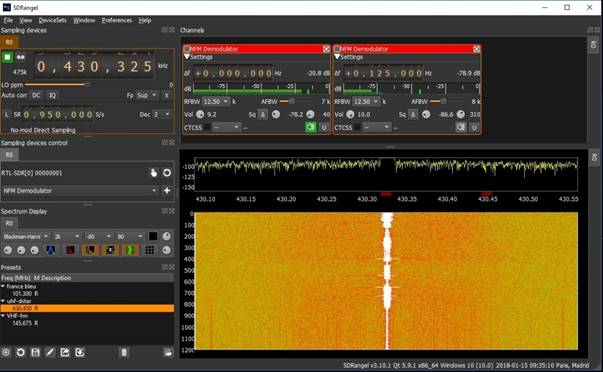Click U button on second NFM demodulator
Screen dimensions: 603x372
[474, 127]
